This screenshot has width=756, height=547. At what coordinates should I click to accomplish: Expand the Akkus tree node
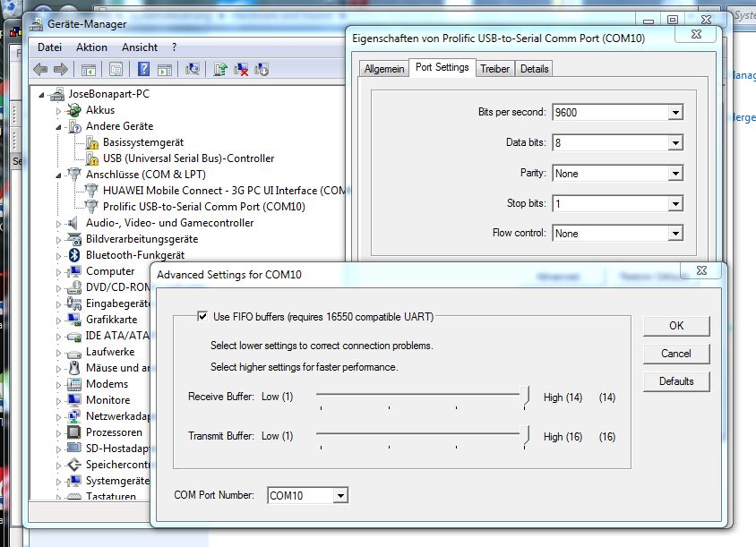point(59,110)
